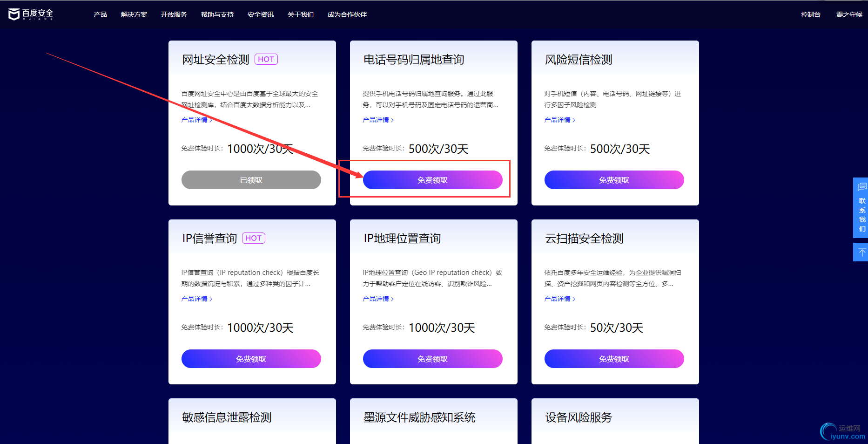Click the grayed 已领取 button

click(x=251, y=179)
